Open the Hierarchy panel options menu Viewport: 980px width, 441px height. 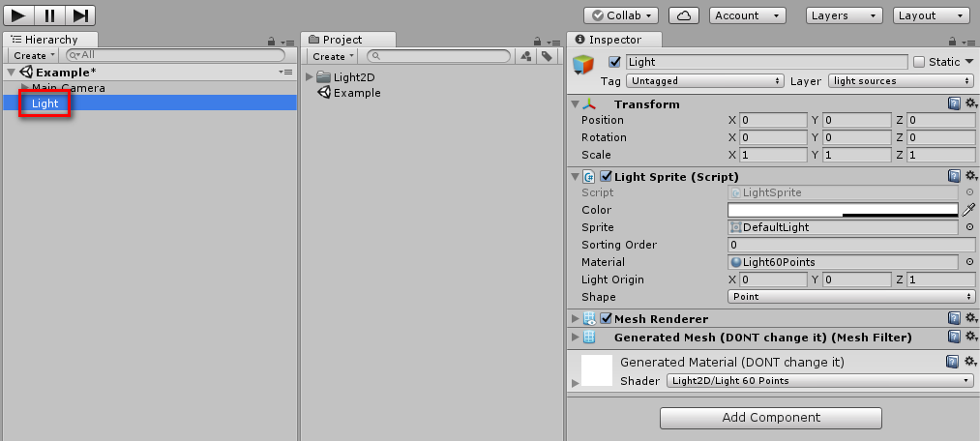click(287, 43)
